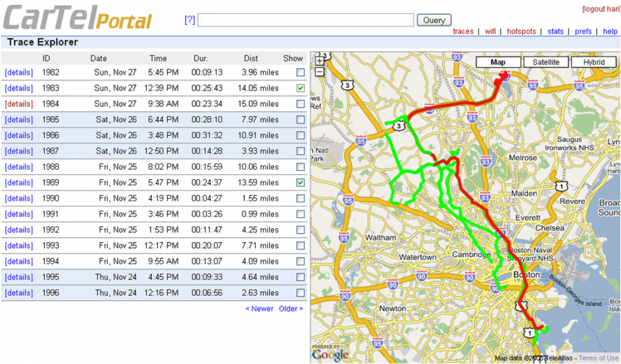Click the 14.05 miles distance cell
Viewport: 621px width, 364px height.
tap(258, 88)
